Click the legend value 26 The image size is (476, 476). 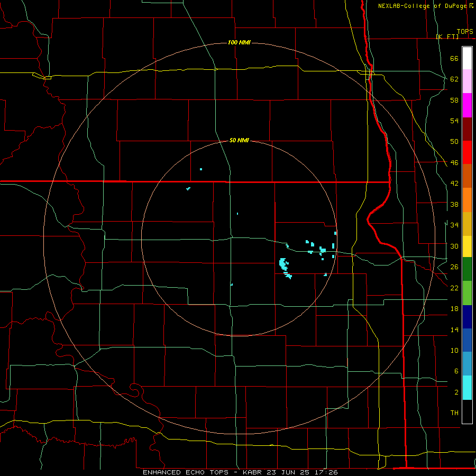(x=454, y=267)
